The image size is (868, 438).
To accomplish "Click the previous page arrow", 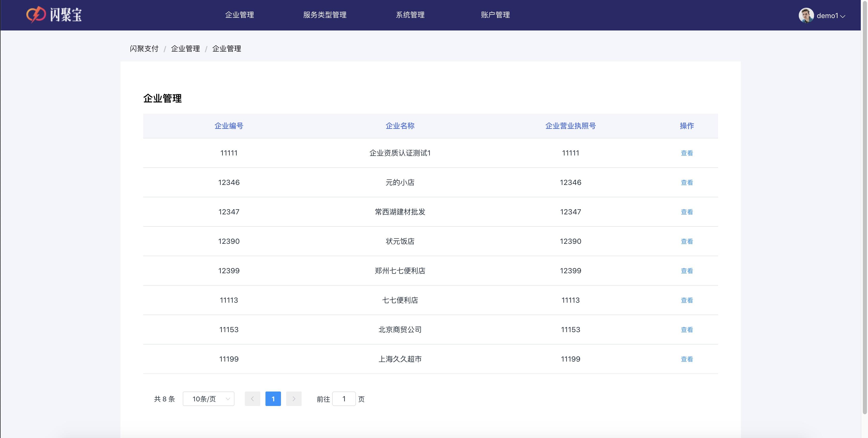I will [252, 398].
